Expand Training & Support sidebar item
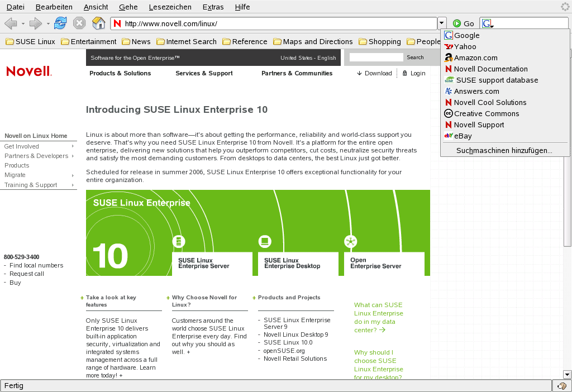Screen dimensions: 572x392 (x=39, y=185)
